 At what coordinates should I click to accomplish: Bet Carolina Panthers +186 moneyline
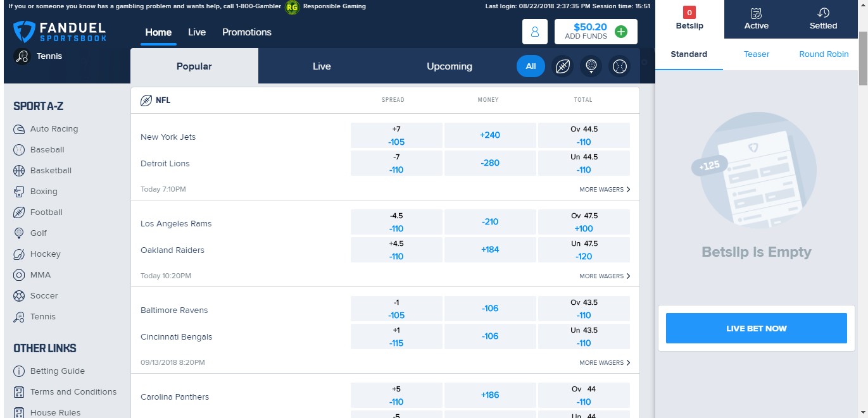pyautogui.click(x=490, y=395)
